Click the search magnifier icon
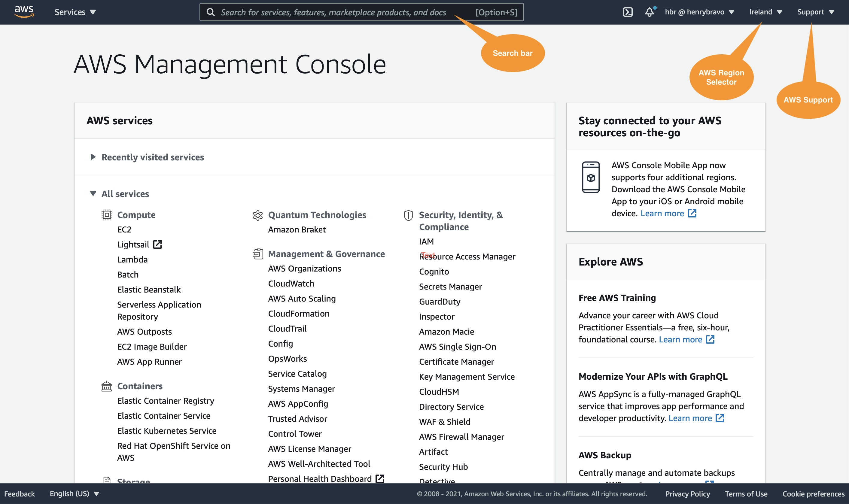Image resolution: width=849 pixels, height=504 pixels. coord(211,12)
